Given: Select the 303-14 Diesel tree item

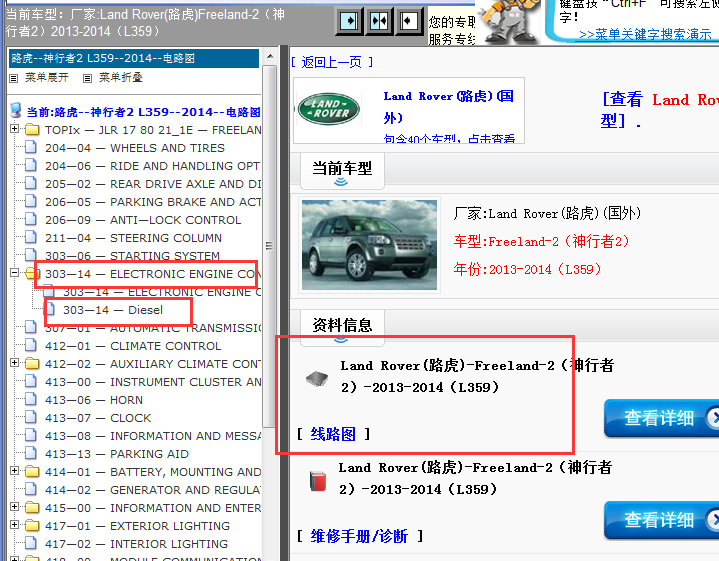Looking at the screenshot, I should click(x=113, y=310).
